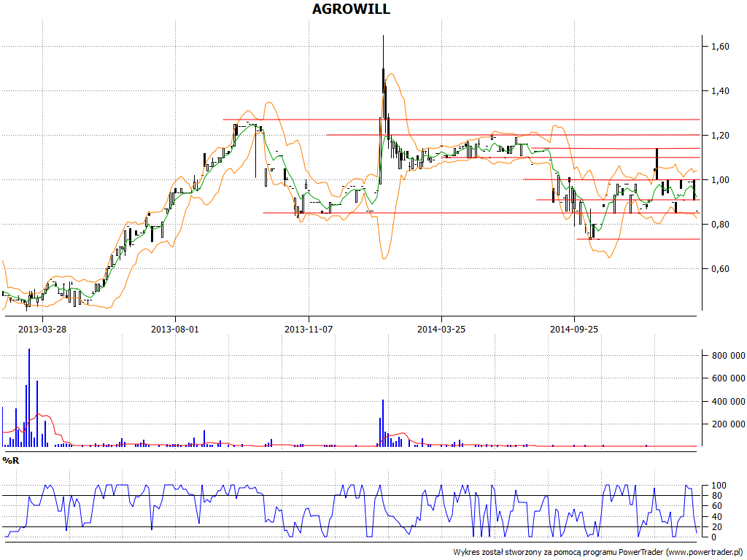Click the %R indicator label
This screenshot has width=747, height=560.
11,461
